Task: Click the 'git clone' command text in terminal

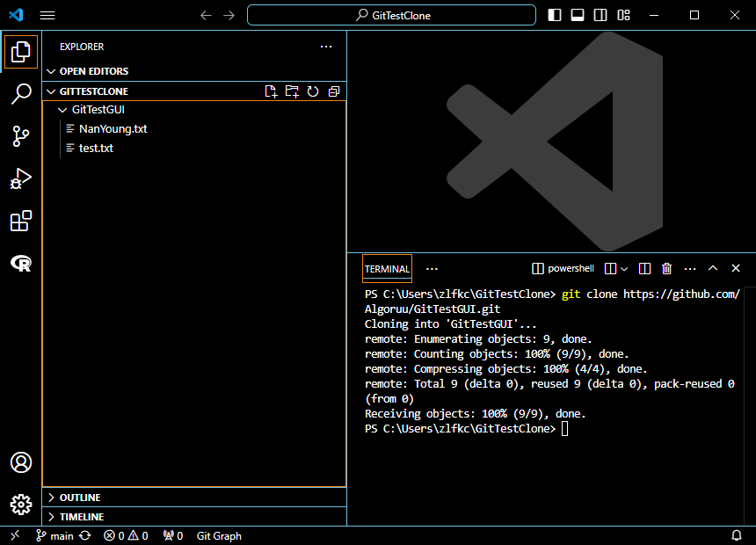Action: 589,294
